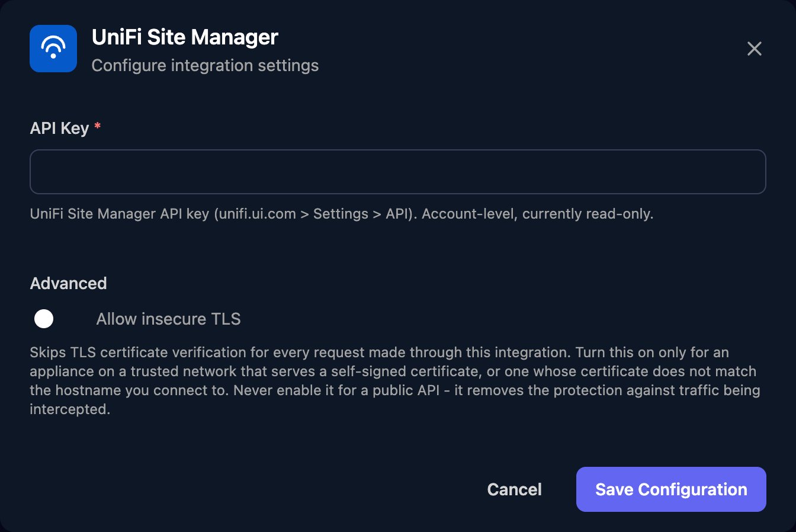This screenshot has height=532, width=796.
Task: Save the configuration
Action: point(671,489)
